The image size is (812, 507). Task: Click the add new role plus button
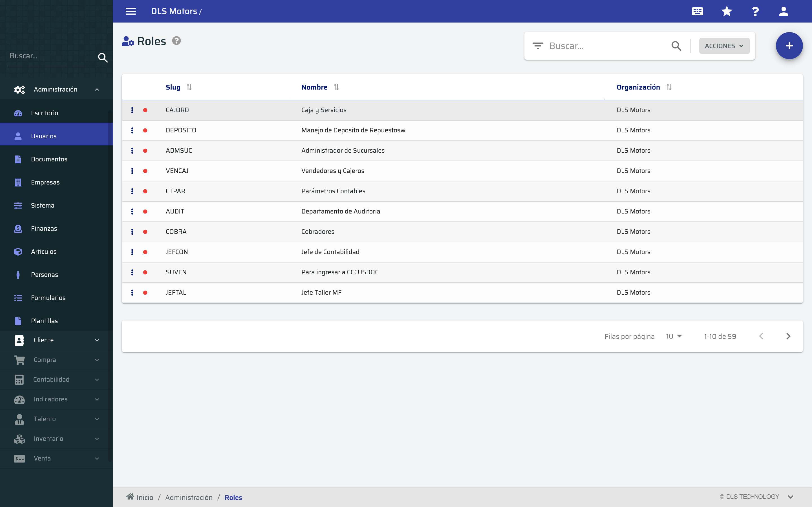point(789,46)
